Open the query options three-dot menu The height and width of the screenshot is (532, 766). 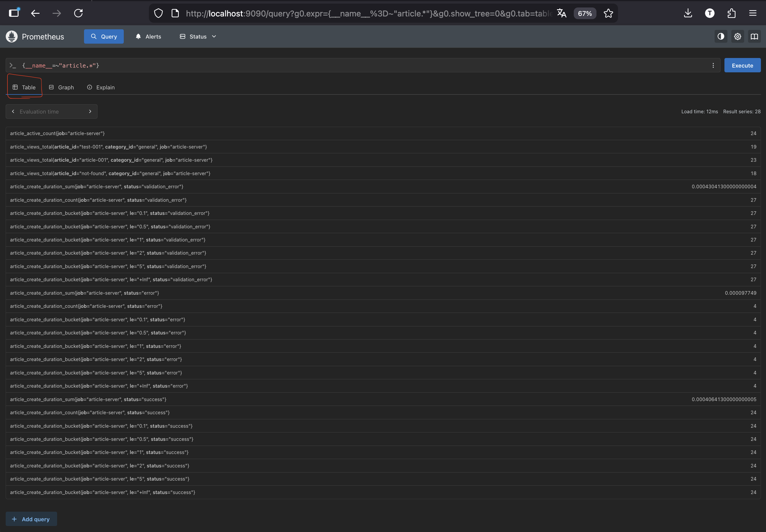click(713, 65)
